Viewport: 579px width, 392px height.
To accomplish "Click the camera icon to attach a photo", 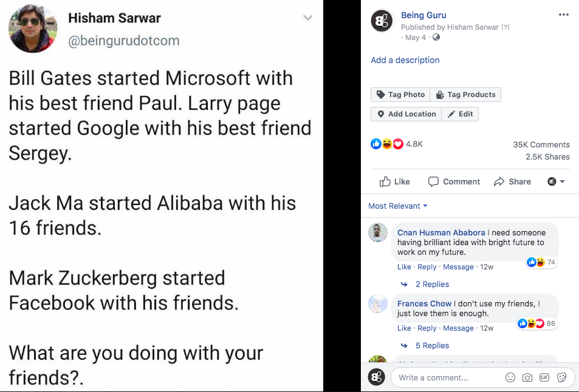I will pyautogui.click(x=527, y=377).
